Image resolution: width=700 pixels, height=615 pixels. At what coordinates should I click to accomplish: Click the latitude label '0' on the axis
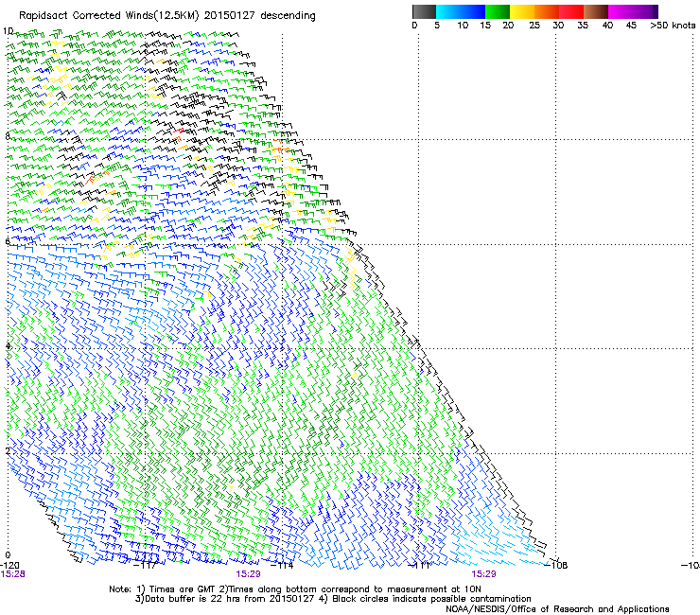pos(8,555)
